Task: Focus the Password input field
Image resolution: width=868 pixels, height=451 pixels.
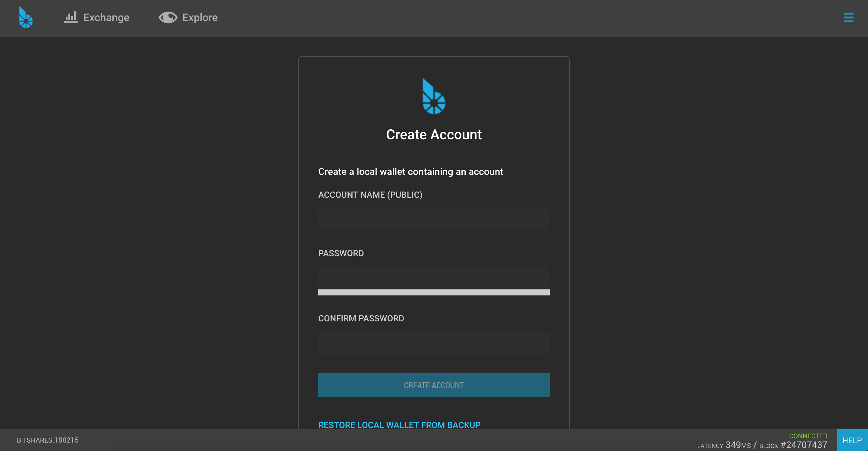Action: (x=434, y=278)
